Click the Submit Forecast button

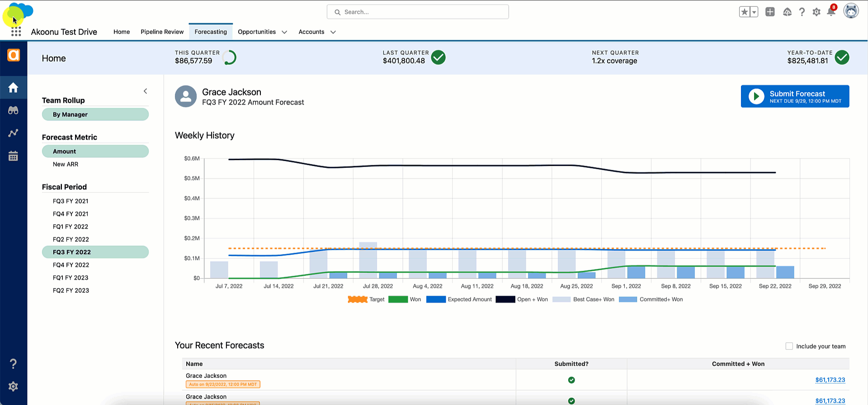(795, 96)
